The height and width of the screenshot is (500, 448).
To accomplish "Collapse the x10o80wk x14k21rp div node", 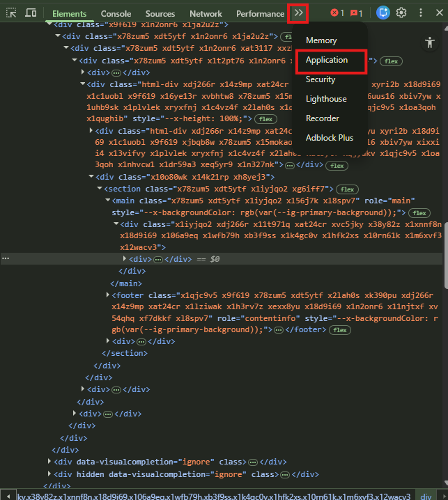I will [91, 176].
